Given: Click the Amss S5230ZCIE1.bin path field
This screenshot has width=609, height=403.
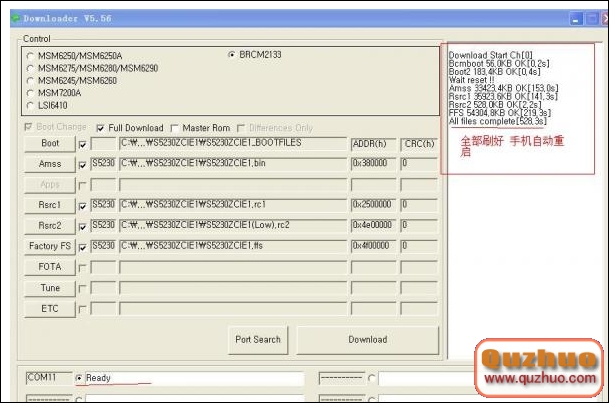Looking at the screenshot, I should click(x=233, y=164).
